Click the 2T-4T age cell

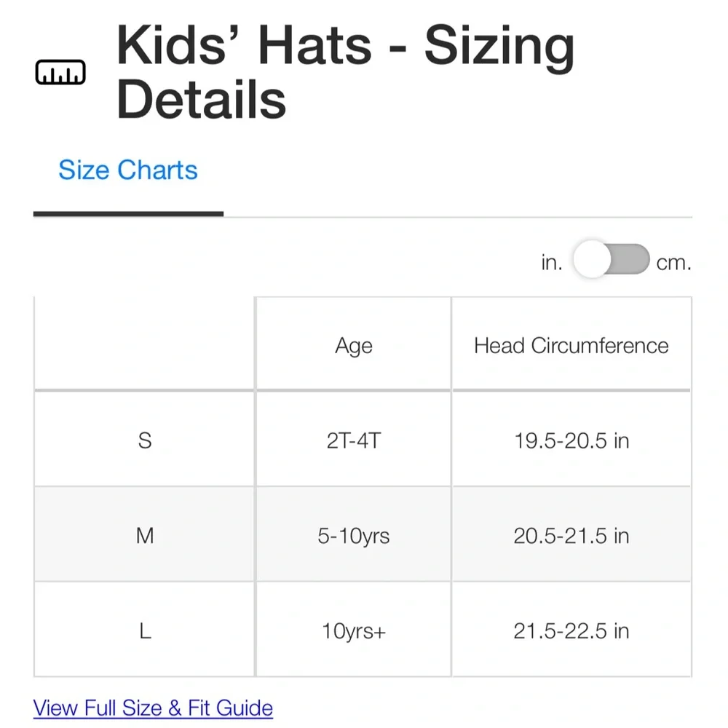[353, 440]
